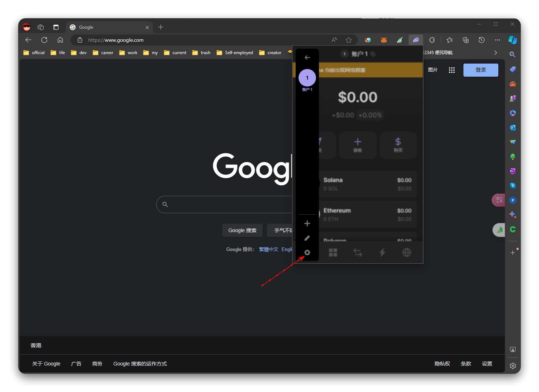The height and width of the screenshot is (392, 539).
Task: Open Phantom wallet settings gear icon
Action: (x=307, y=252)
